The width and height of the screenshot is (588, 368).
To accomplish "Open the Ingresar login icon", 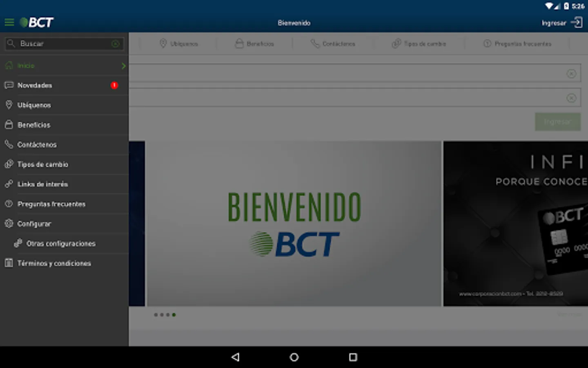I will (x=577, y=22).
